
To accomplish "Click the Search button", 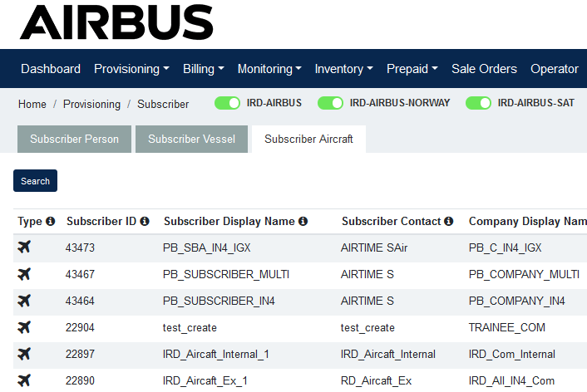I will tap(35, 181).
